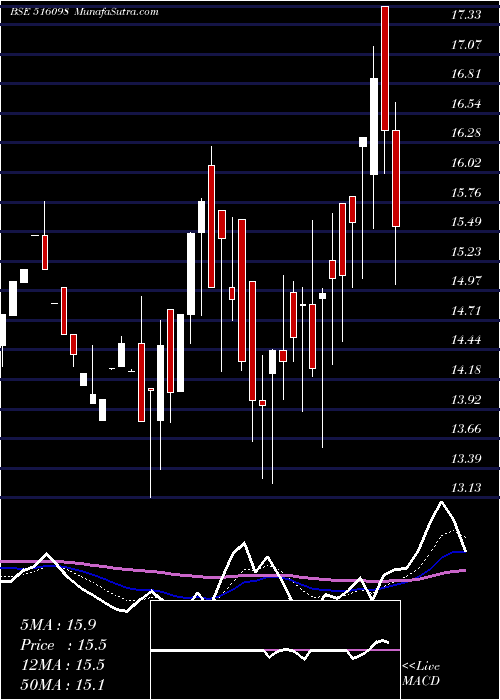Screen dimensions: 500x700
Task: Click the last red candle on the right
Action: tap(396, 179)
